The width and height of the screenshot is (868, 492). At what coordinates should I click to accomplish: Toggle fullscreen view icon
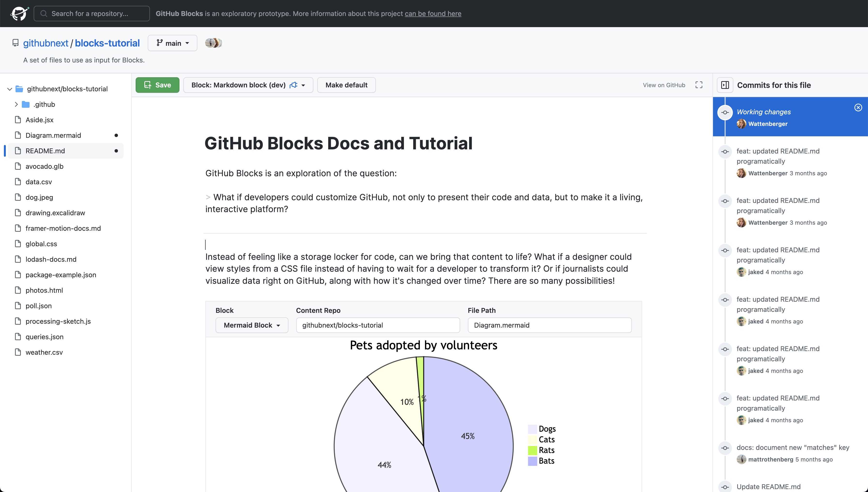[x=699, y=85]
